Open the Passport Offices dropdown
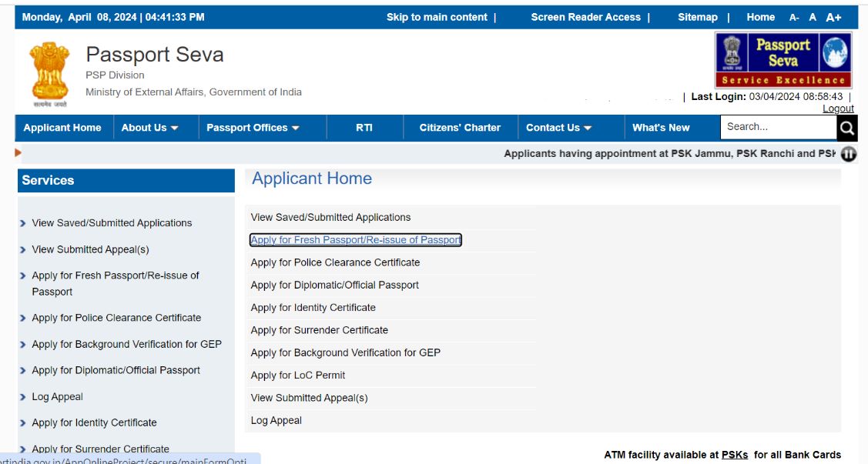Screen dimensions: 868x464 click(253, 128)
